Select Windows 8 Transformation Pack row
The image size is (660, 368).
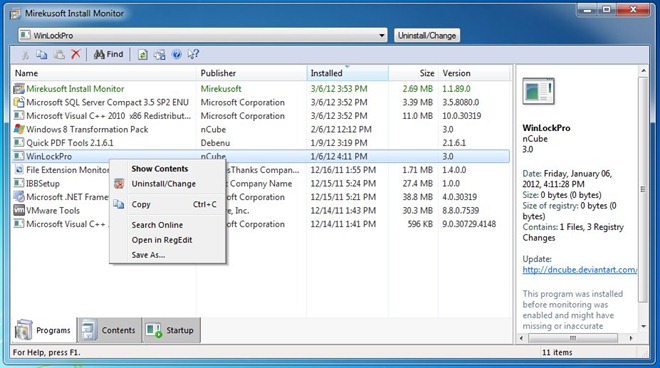[x=261, y=129]
